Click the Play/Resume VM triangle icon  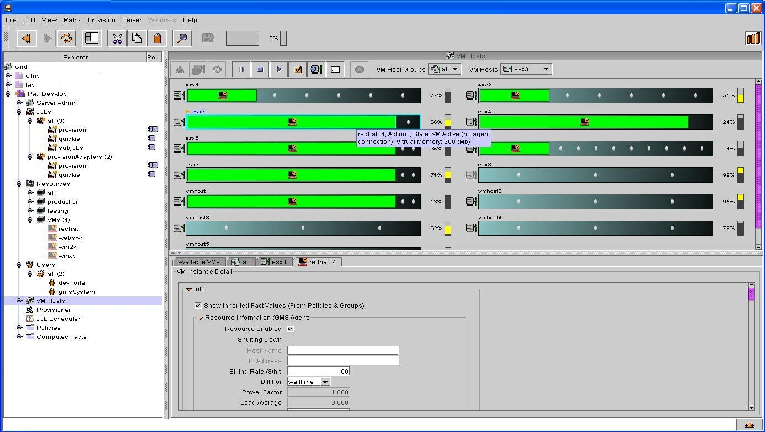point(279,69)
